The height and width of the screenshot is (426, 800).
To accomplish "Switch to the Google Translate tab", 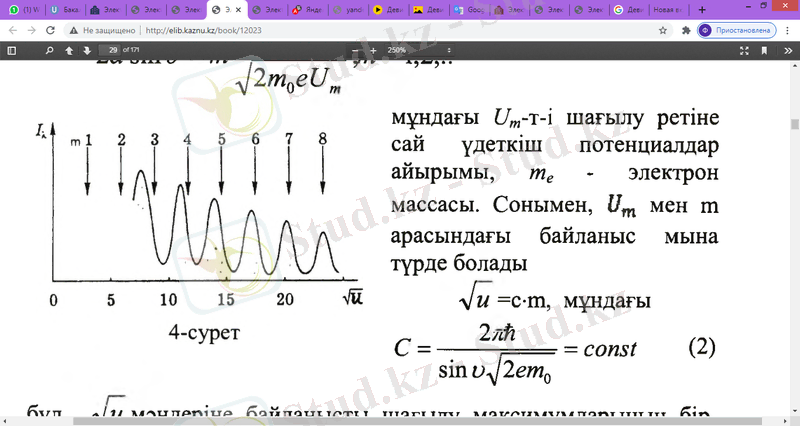I will point(470,10).
